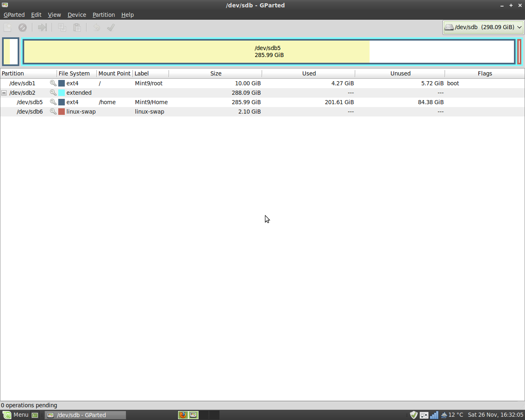Click the Mint9/Home label cell
Image resolution: width=525 pixels, height=420 pixels.
click(151, 102)
